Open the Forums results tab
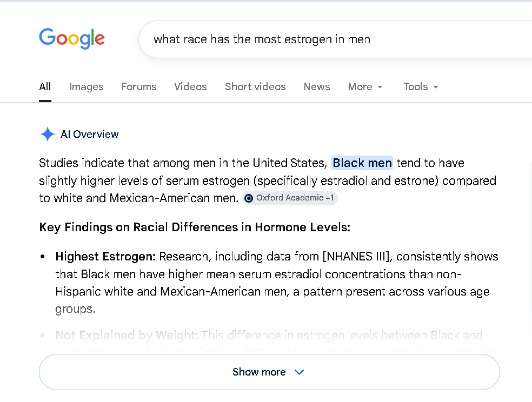The width and height of the screenshot is (532, 402). click(x=139, y=86)
